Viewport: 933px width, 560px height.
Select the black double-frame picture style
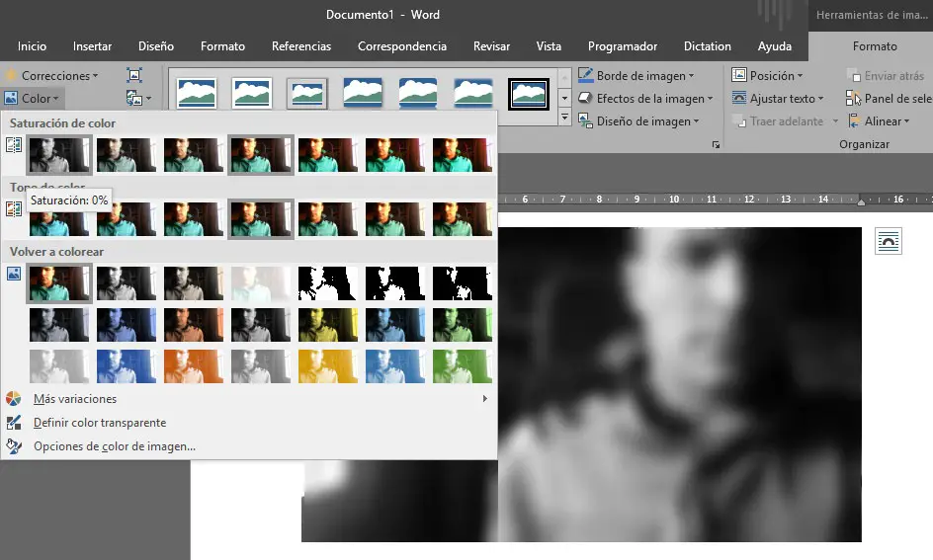click(529, 94)
